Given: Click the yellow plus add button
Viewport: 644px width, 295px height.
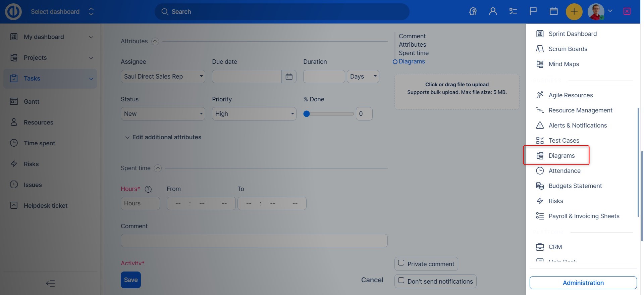Looking at the screenshot, I should 574,11.
